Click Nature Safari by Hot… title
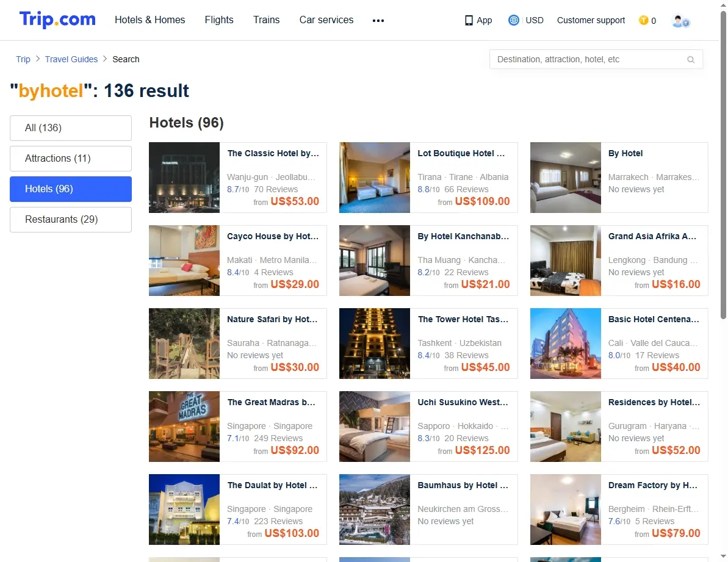The image size is (728, 562). point(273,320)
